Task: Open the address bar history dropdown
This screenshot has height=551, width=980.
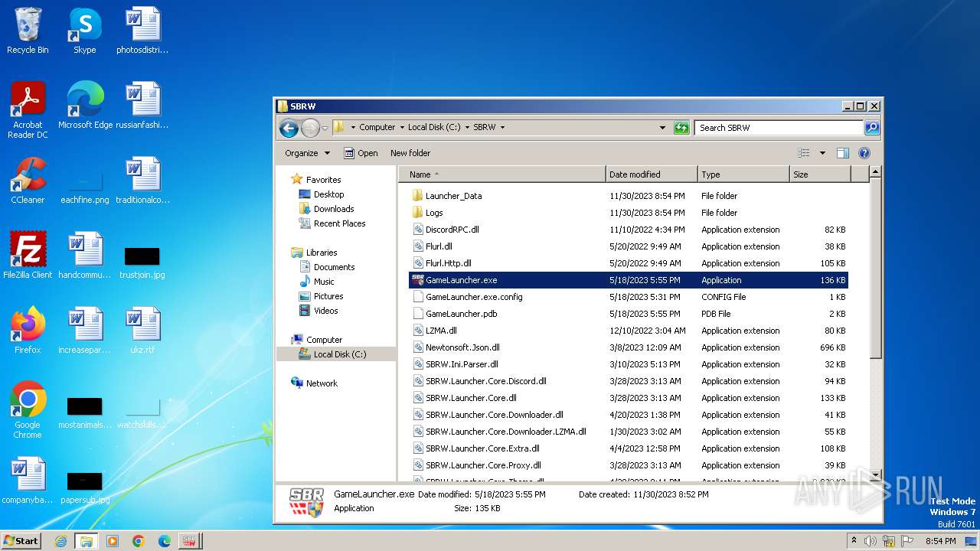Action: [x=662, y=128]
